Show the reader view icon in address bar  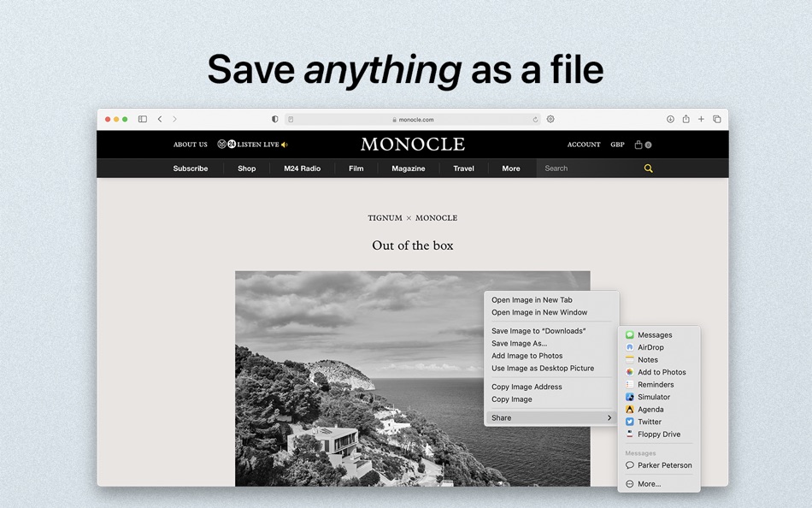coord(291,119)
